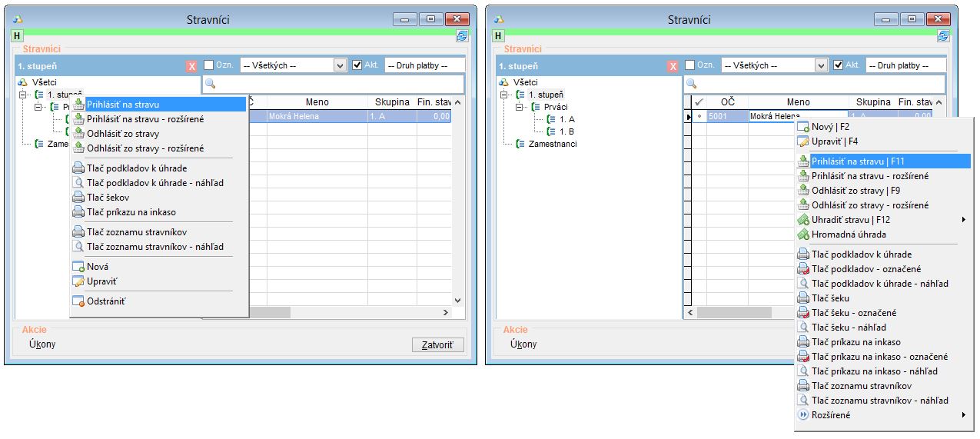This screenshot has height=439, width=980.
Task: Click the red X beside the left 1. stupeň header
Action: [x=191, y=66]
